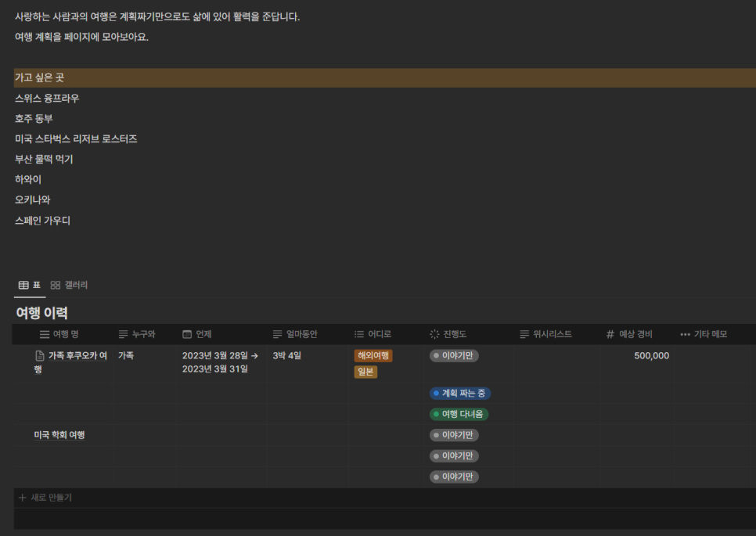This screenshot has width=756, height=536.
Task: Open the 가족 후쿠오카 여행 page
Action: click(x=71, y=362)
